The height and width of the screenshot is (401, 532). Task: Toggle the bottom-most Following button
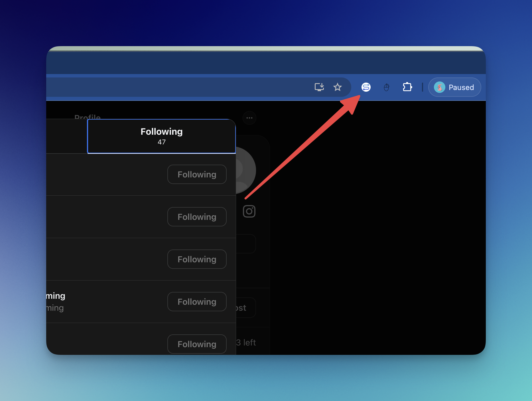(197, 344)
